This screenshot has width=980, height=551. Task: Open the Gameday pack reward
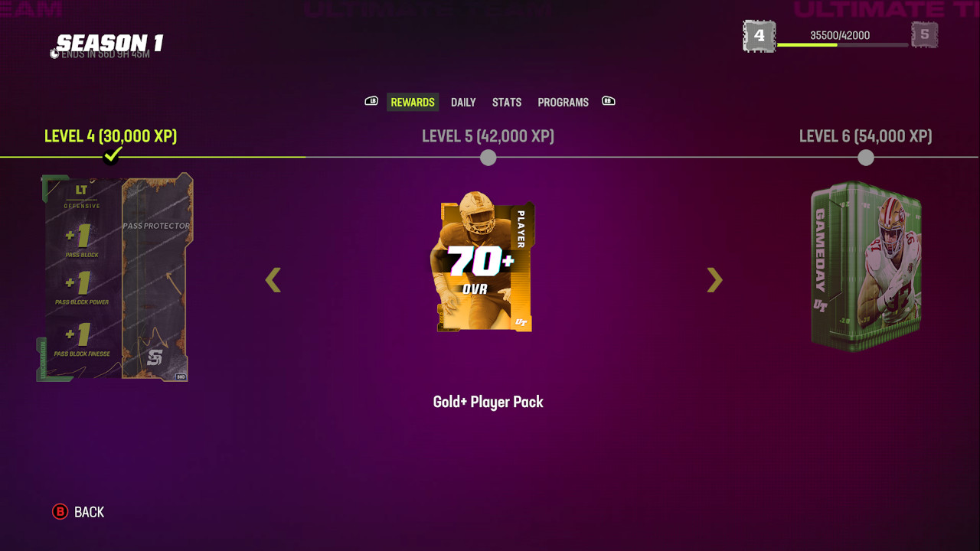(x=866, y=266)
